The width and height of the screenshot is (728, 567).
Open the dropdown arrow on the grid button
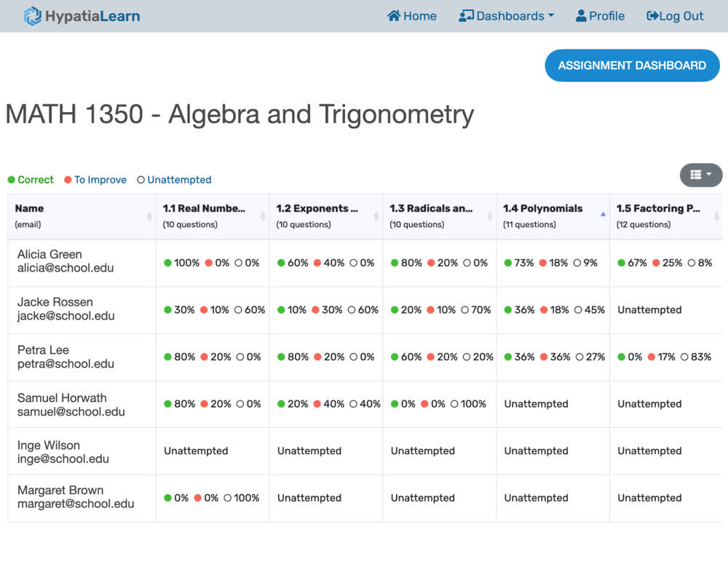(x=707, y=175)
